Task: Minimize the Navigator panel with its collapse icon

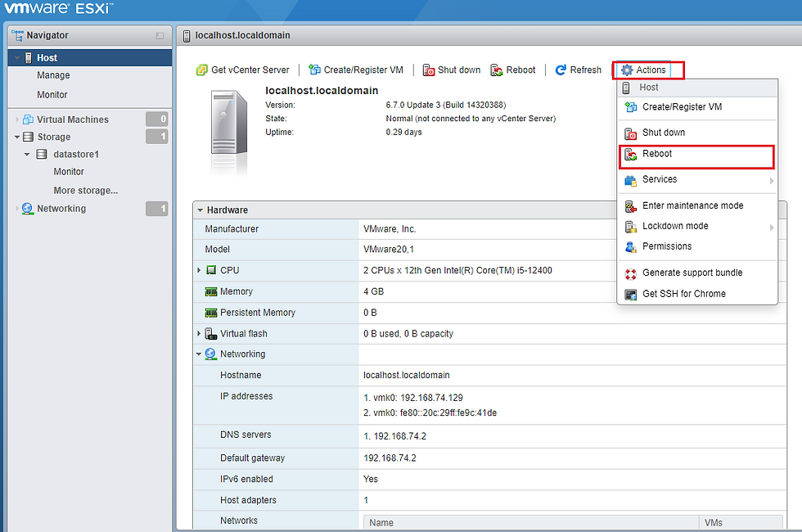Action: pyautogui.click(x=160, y=36)
